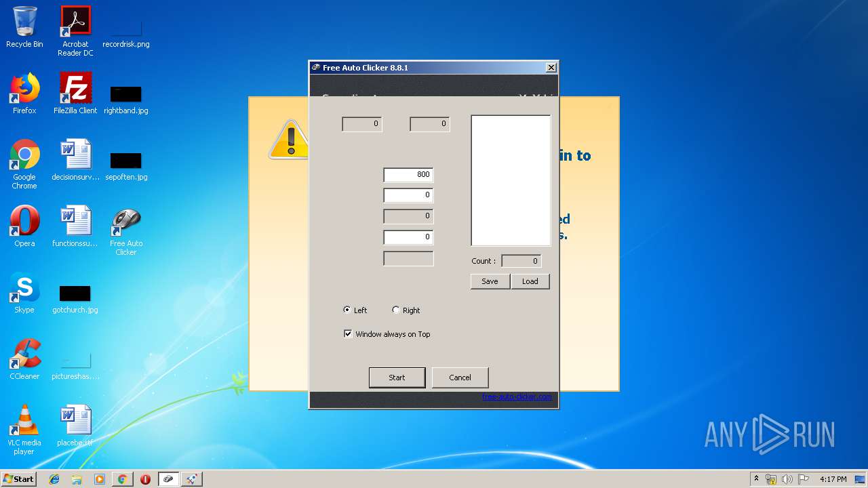Select the decisionsurv Word document icon
The width and height of the screenshot is (868, 488).
click(75, 160)
